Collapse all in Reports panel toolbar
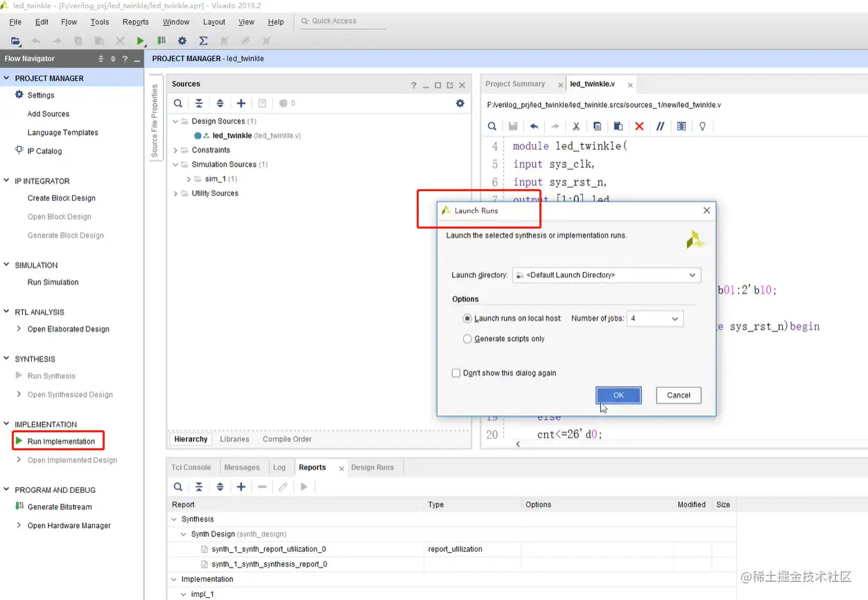The height and width of the screenshot is (600, 868). 199,487
